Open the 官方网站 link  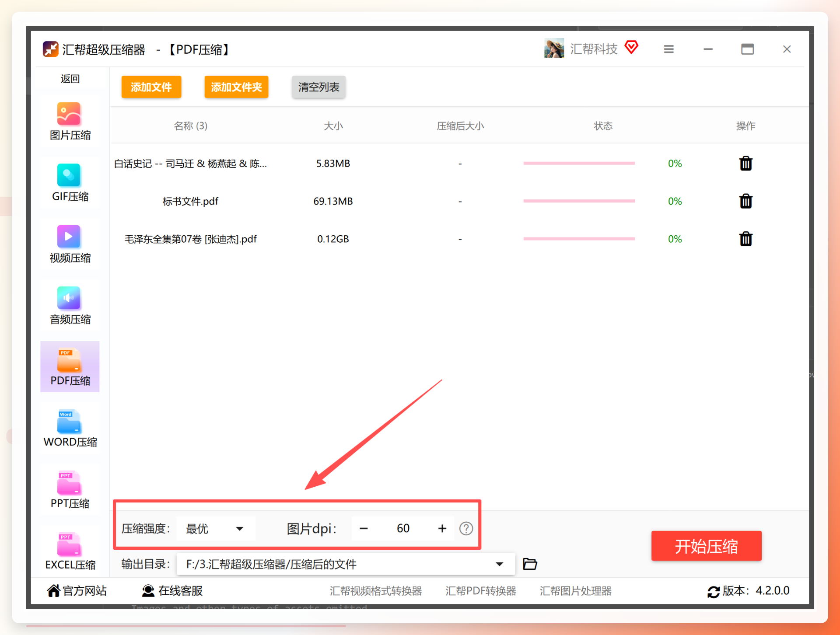pos(77,591)
